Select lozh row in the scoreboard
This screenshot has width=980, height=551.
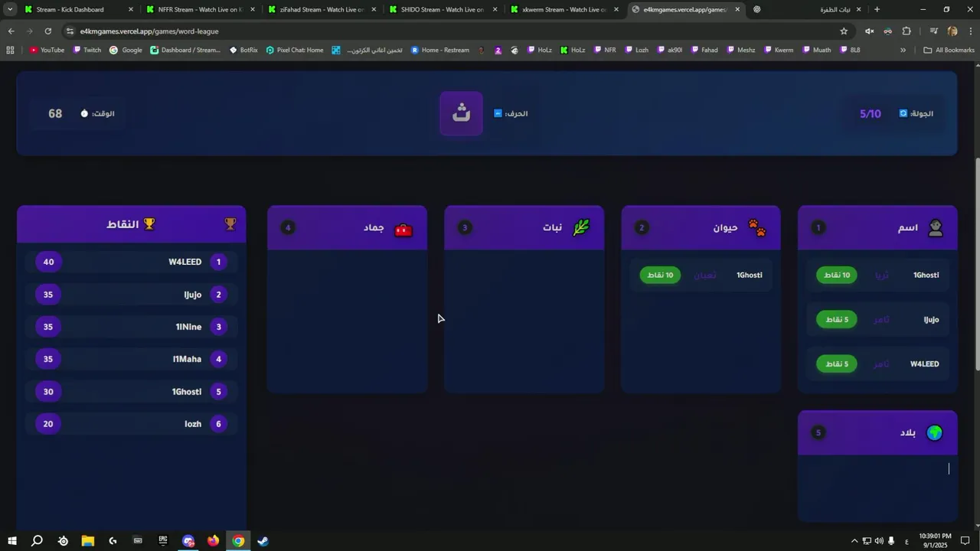pos(131,424)
